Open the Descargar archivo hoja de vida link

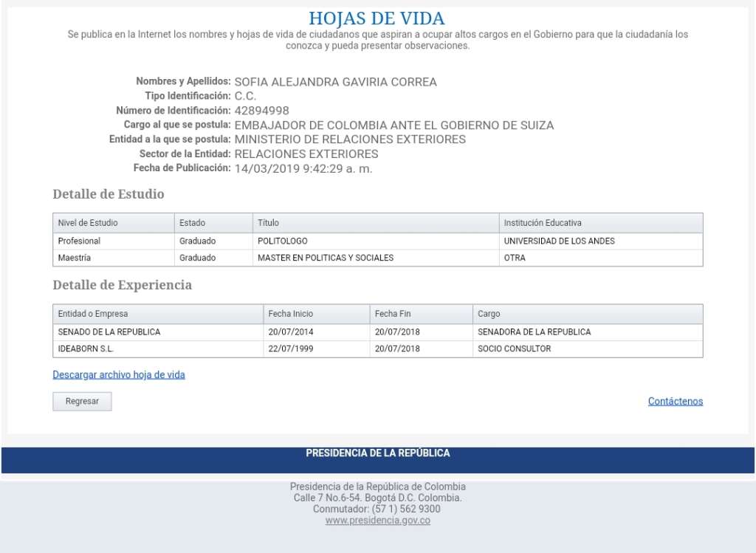click(x=119, y=374)
